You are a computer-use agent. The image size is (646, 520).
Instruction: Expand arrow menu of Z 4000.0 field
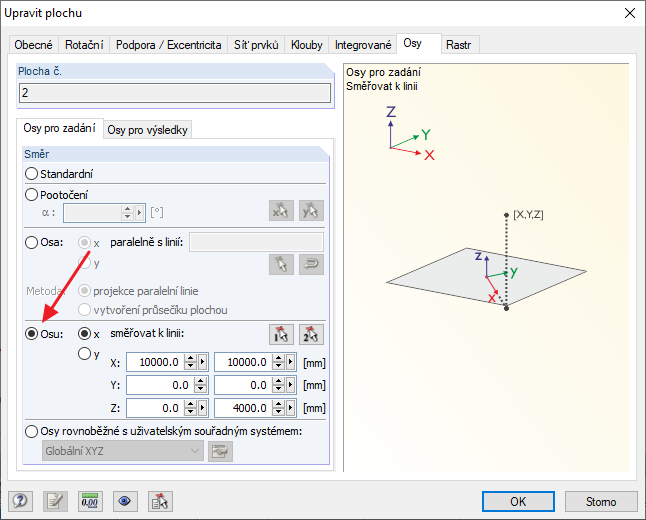tap(290, 408)
